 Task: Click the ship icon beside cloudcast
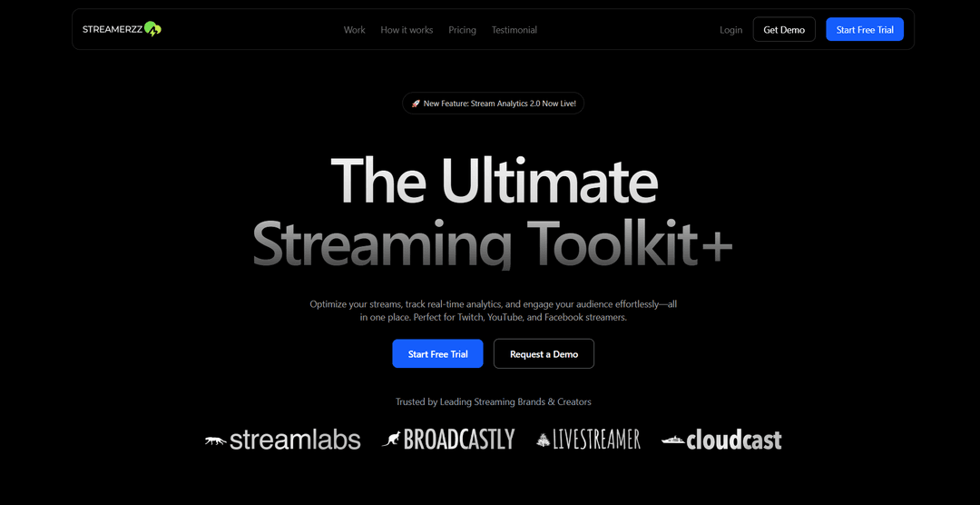(x=672, y=441)
